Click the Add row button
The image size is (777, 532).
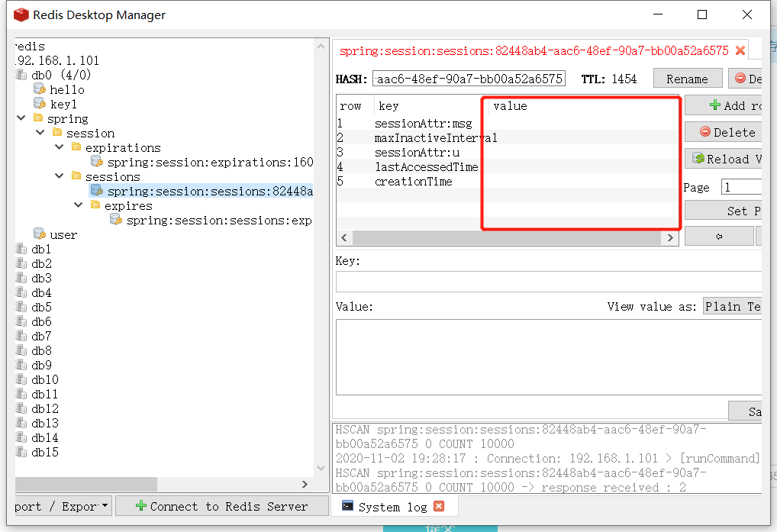pyautogui.click(x=724, y=105)
